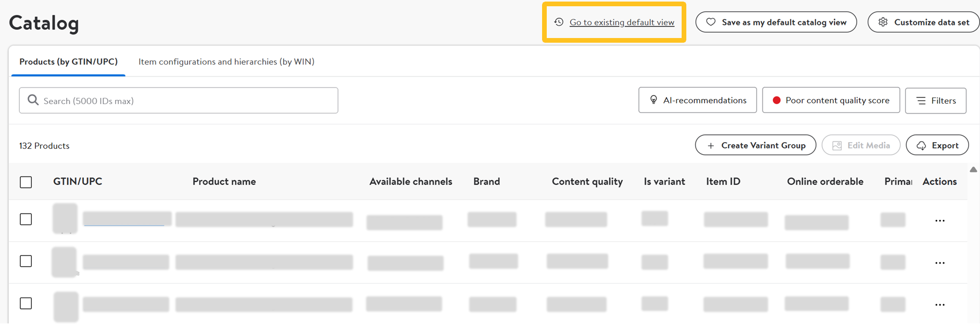Screen dimensions: 980x325
Task: Switch to Products (by GTIN/UPC) tab
Action: point(68,61)
